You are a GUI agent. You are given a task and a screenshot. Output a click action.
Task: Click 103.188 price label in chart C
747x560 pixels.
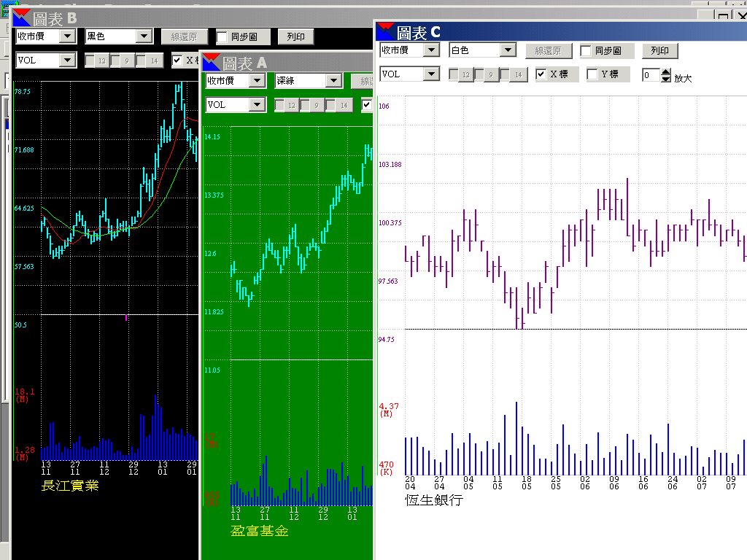pyautogui.click(x=390, y=164)
